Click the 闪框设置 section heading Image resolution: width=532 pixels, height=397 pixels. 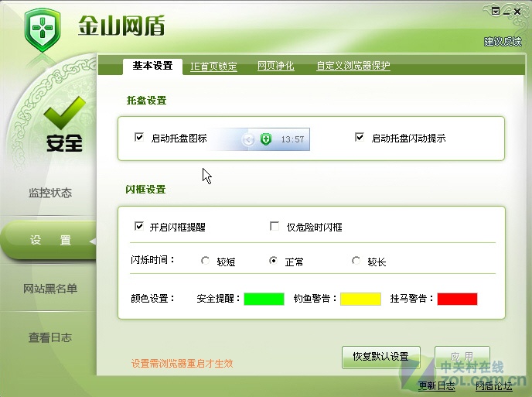[x=145, y=189]
